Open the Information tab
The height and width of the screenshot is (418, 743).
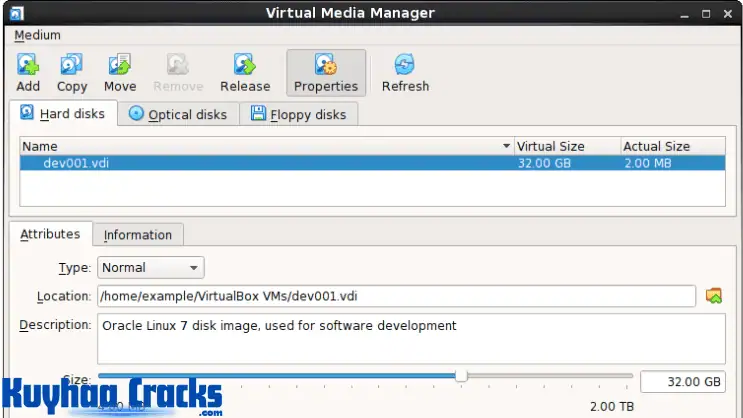tap(138, 235)
